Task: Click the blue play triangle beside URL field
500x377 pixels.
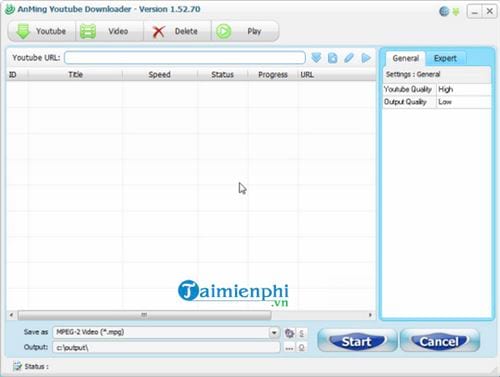Action: 366,58
